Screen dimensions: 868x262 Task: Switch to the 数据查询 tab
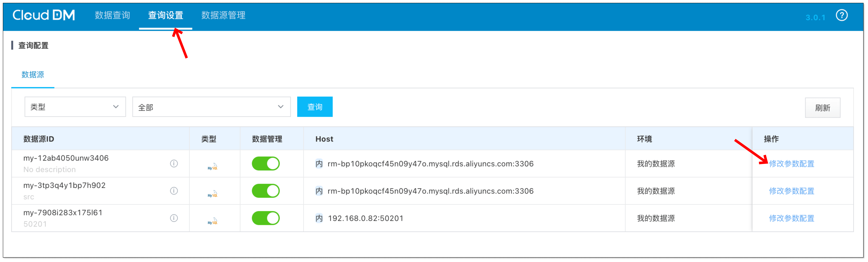point(112,15)
